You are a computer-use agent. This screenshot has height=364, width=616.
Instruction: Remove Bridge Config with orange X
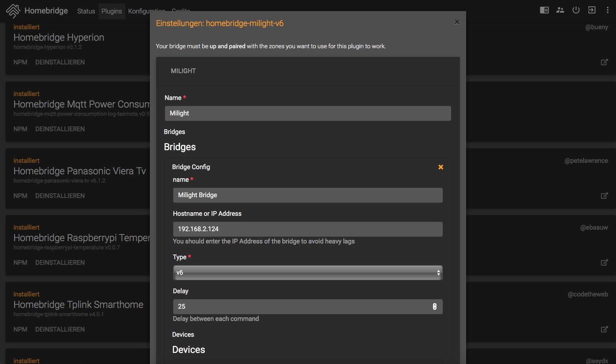click(440, 167)
